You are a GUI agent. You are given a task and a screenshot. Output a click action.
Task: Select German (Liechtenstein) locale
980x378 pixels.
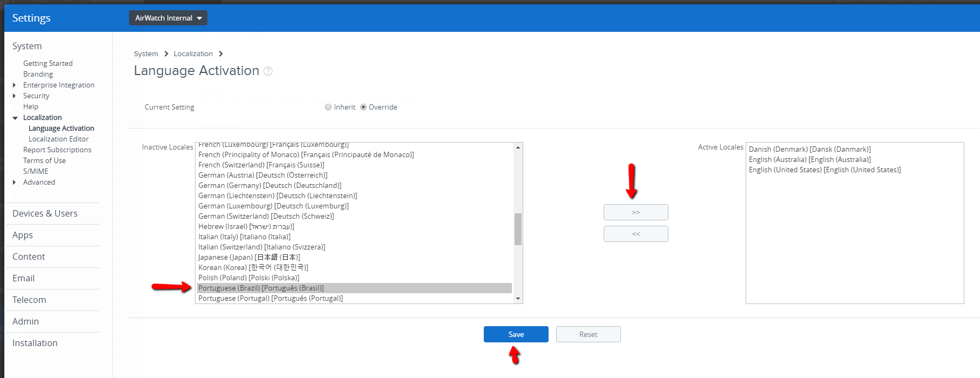click(x=354, y=195)
